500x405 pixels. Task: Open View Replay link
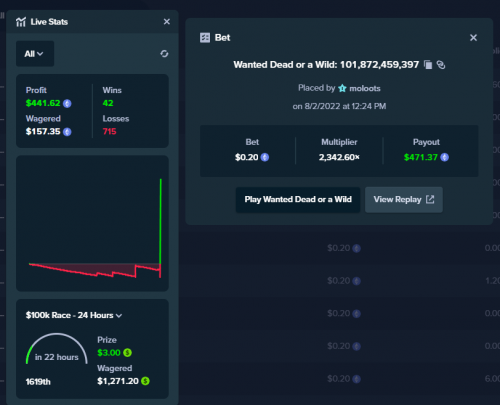pos(404,200)
